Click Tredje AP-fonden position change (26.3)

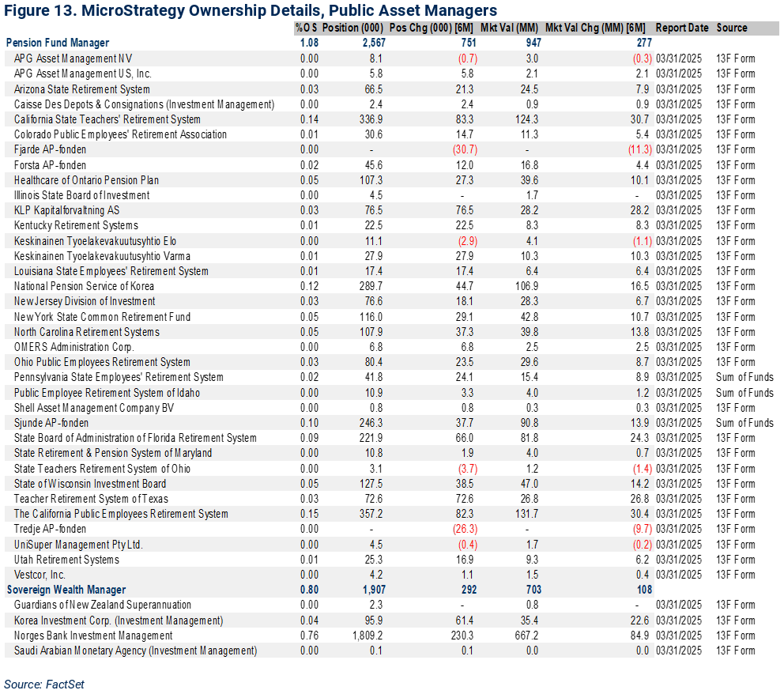click(465, 529)
